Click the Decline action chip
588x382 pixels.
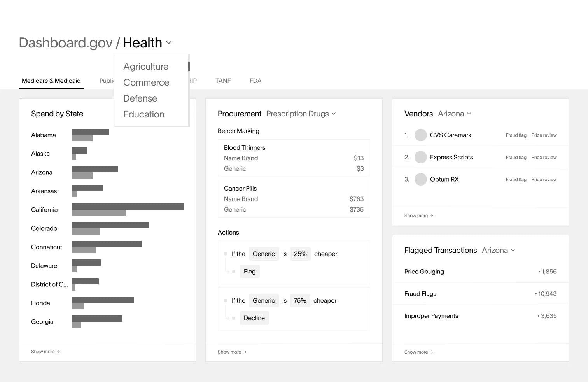(254, 318)
